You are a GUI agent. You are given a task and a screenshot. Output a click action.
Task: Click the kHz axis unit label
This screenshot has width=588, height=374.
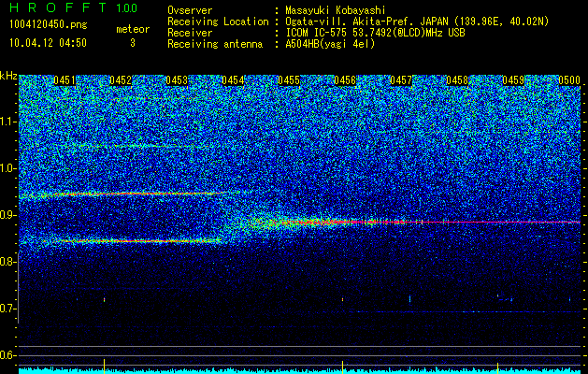click(x=8, y=76)
